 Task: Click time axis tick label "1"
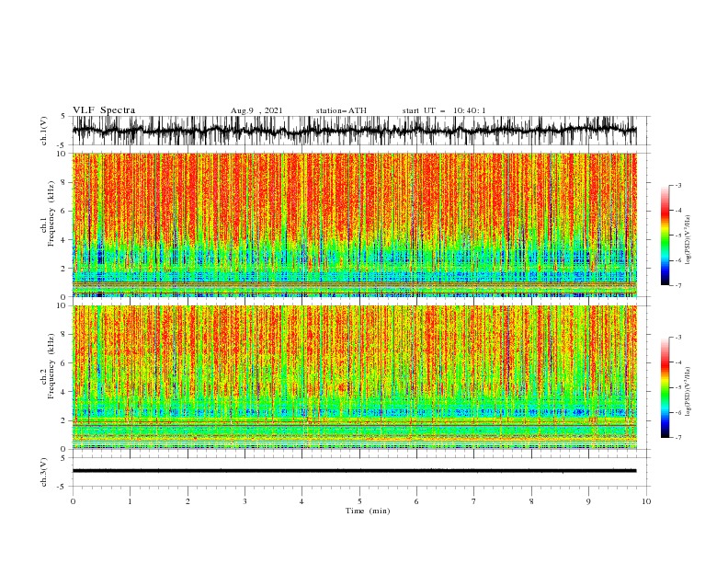(130, 501)
